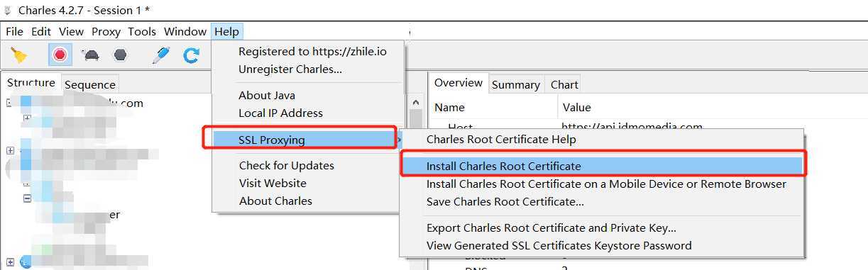Viewport: 868px width, 270px height.
Task: Open the View menu
Action: [71, 31]
